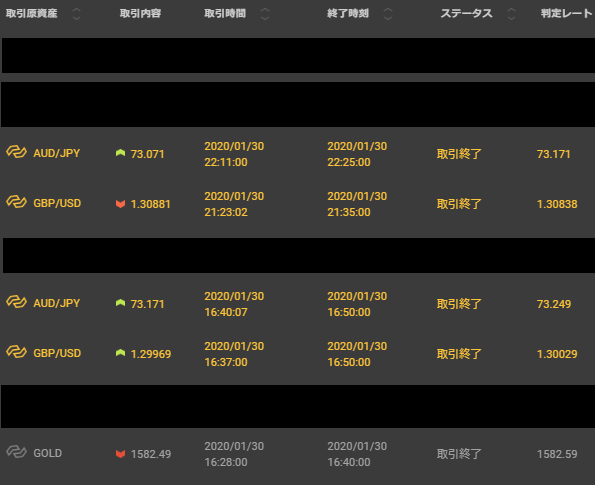The width and height of the screenshot is (595, 485).
Task: Click the asset icon beside AUD/JPY 73.171
Action: [x=16, y=302]
